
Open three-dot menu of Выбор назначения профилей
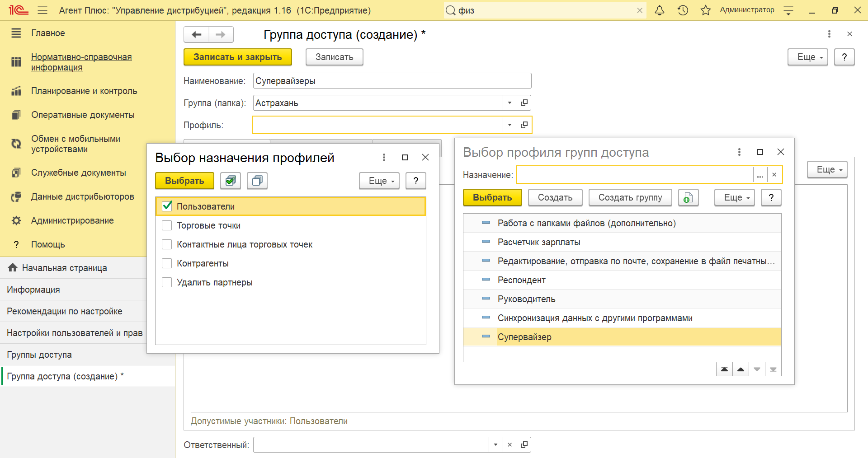[x=384, y=157]
